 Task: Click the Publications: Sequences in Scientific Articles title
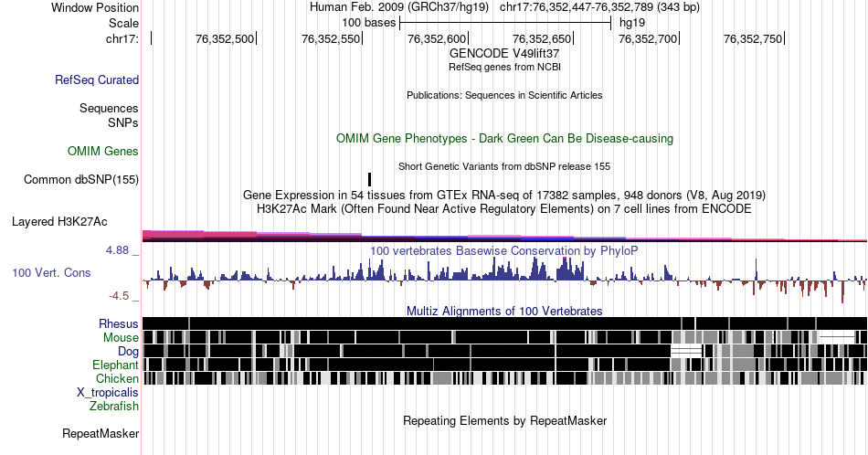click(504, 95)
